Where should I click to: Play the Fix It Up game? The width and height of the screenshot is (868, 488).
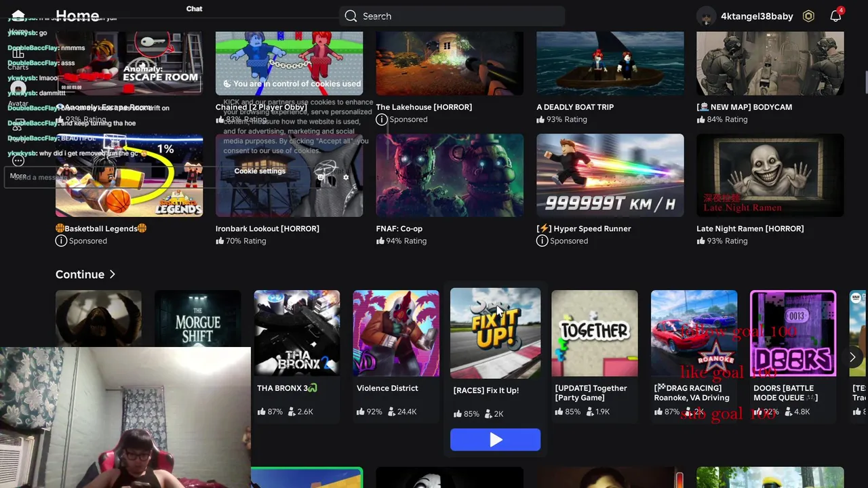point(495,440)
